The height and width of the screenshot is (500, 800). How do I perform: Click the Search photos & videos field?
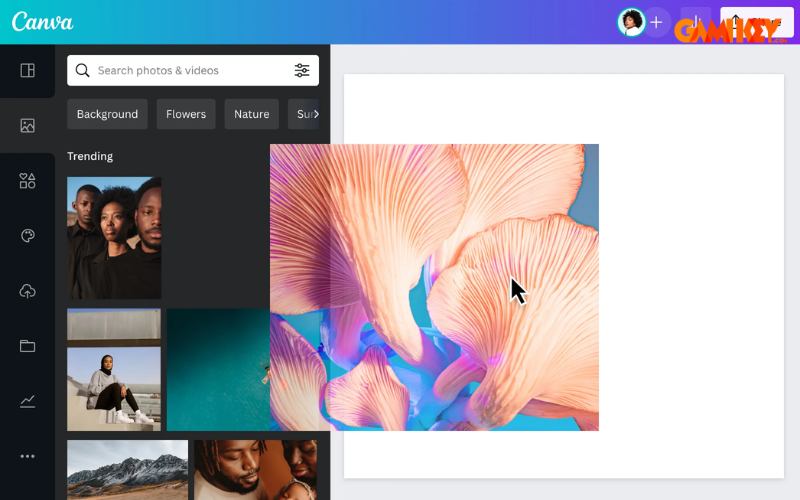193,70
